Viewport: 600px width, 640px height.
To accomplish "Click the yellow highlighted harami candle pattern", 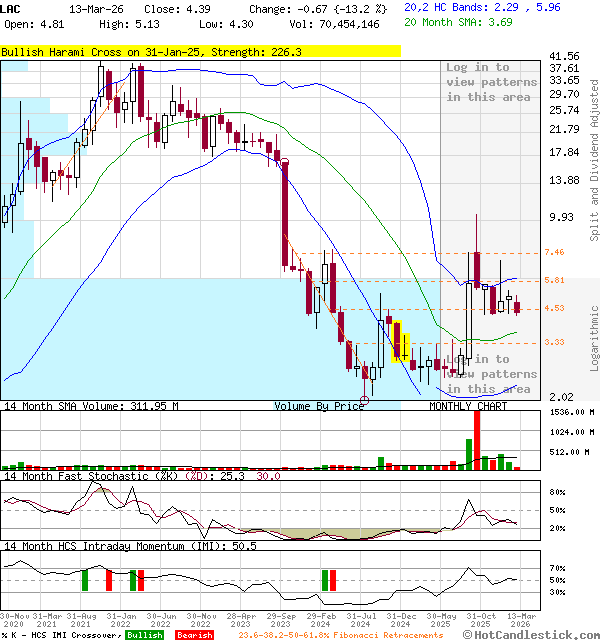I will [401, 340].
